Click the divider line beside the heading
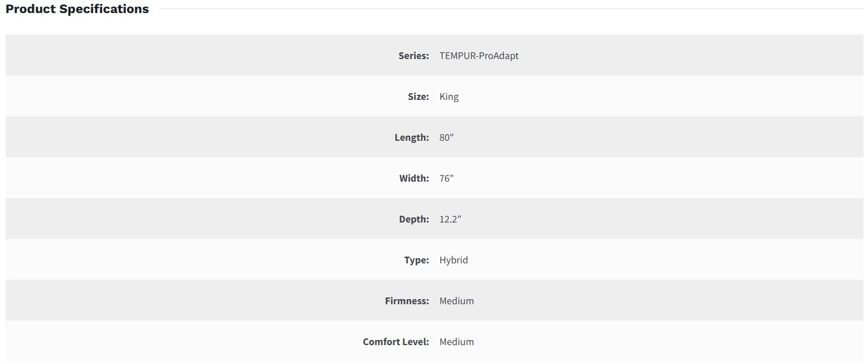Image resolution: width=868 pixels, height=361 pixels. coord(511,9)
